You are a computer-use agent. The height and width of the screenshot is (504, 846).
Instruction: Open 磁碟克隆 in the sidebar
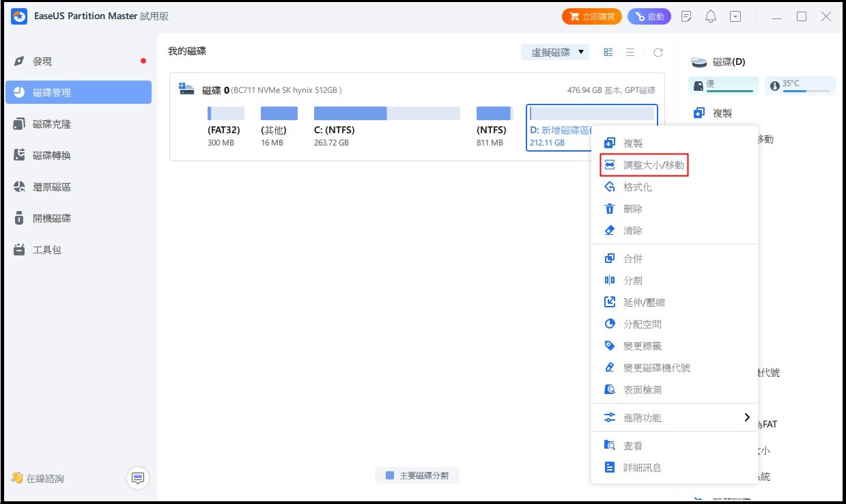pyautogui.click(x=52, y=124)
